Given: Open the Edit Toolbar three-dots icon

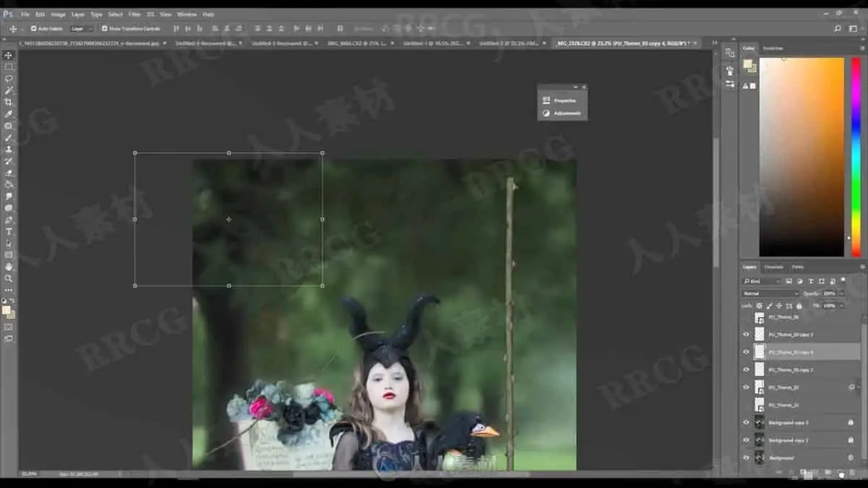Looking at the screenshot, I should 9,290.
